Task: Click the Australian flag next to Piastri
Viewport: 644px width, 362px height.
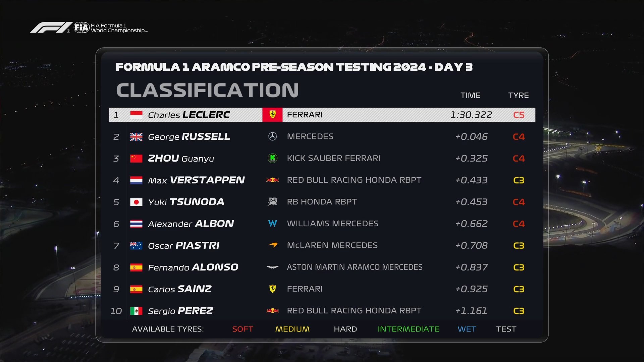Action: click(136, 246)
